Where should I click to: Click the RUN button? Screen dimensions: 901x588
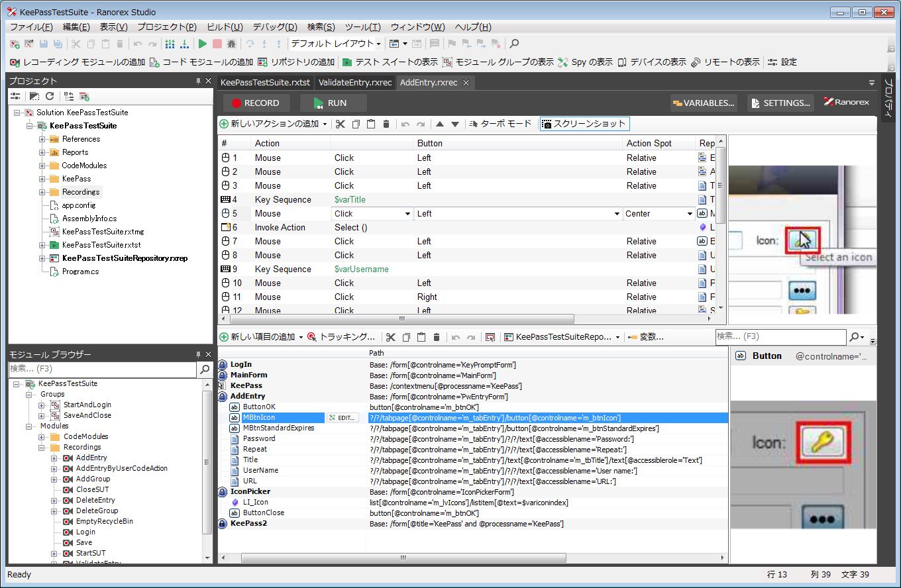click(333, 103)
